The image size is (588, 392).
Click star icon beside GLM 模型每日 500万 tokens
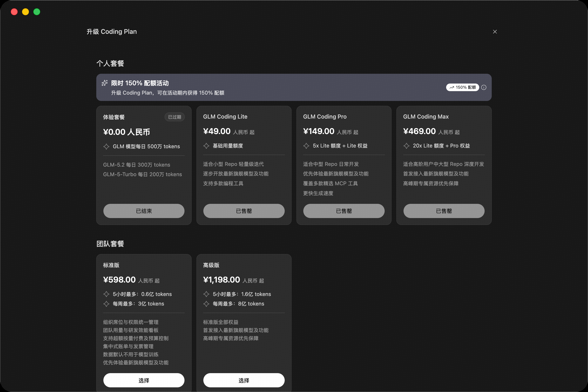click(x=106, y=147)
